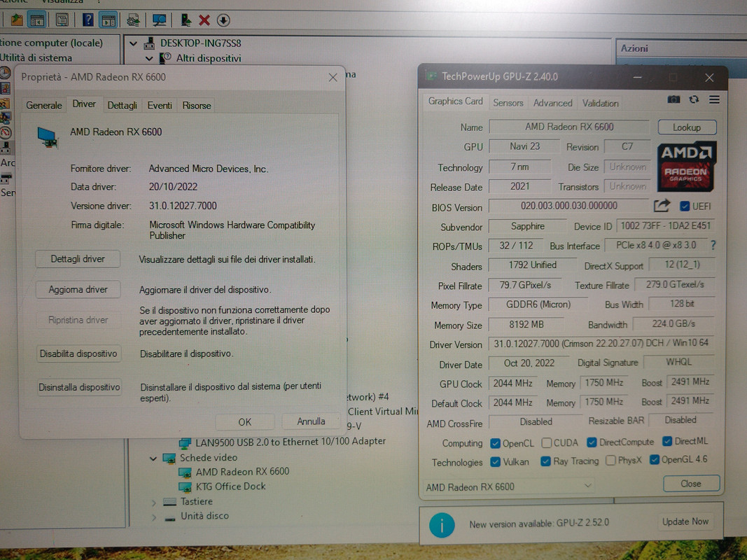Collapse the Schede video node

[153, 458]
